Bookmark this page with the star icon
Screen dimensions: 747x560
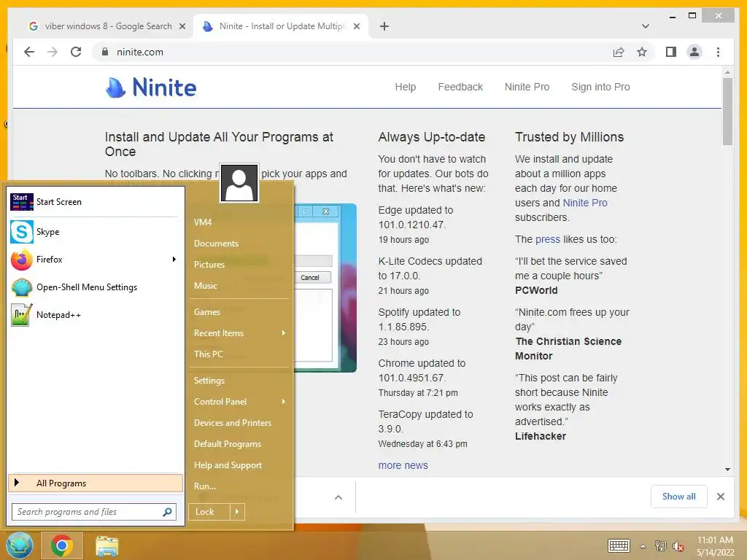(x=642, y=52)
